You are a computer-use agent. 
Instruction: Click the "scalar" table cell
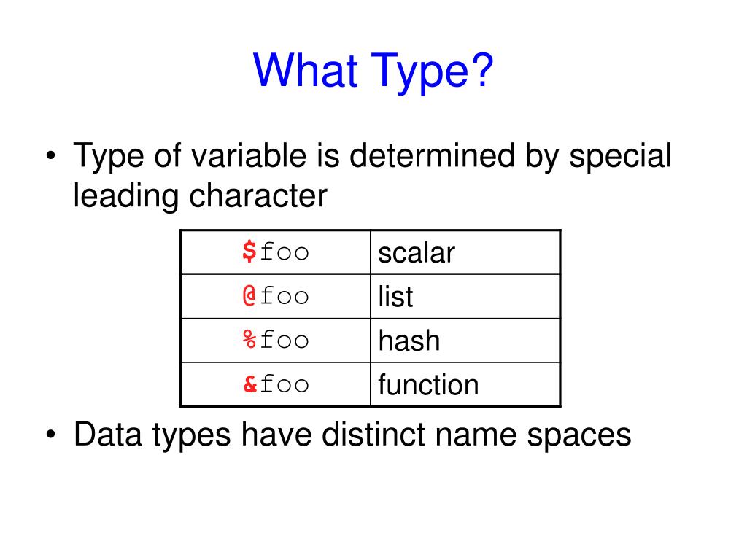[465, 252]
